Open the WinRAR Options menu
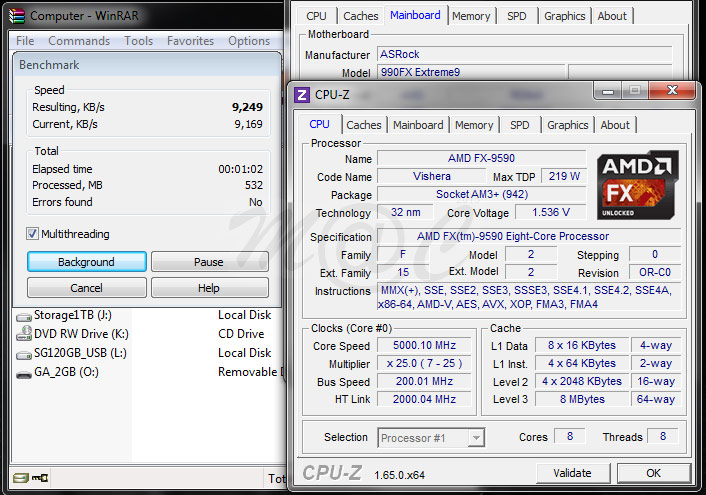 click(x=249, y=41)
